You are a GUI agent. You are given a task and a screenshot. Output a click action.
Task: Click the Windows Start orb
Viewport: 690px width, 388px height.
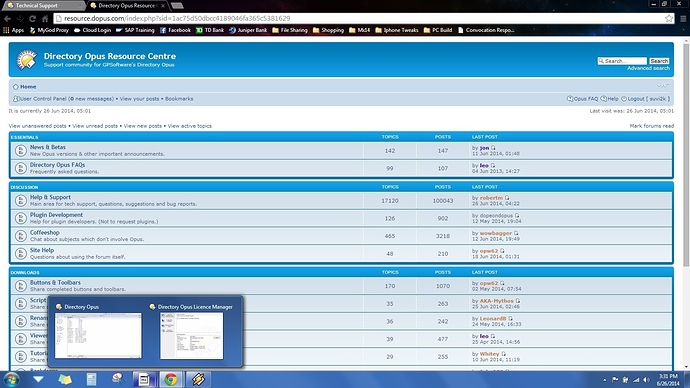(x=11, y=379)
